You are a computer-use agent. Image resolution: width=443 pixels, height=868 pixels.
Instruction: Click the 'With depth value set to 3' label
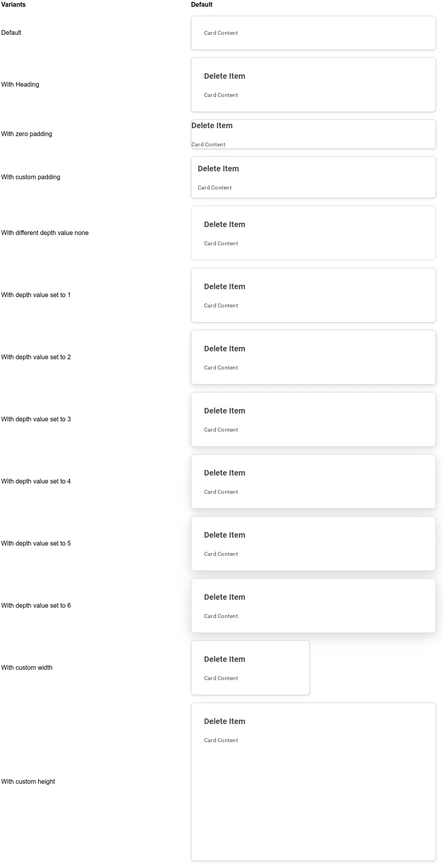click(36, 419)
